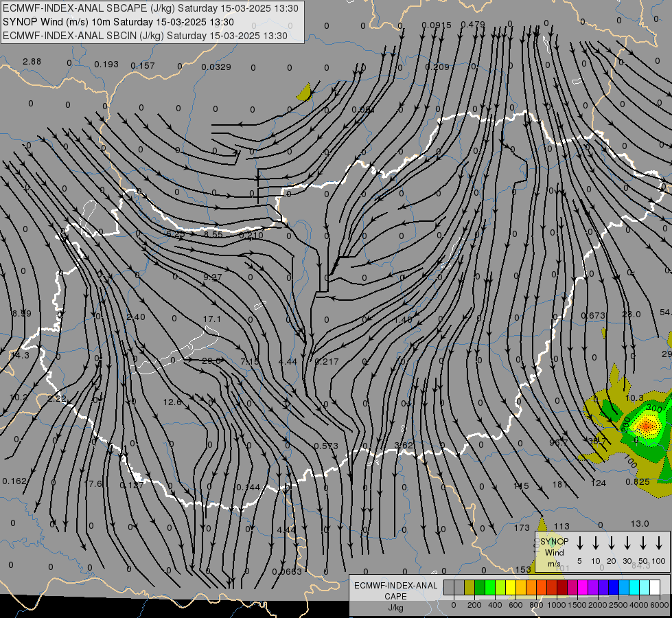Click the 300 contour label on the CAPE blob
This screenshot has height=618, width=672.
[654, 407]
